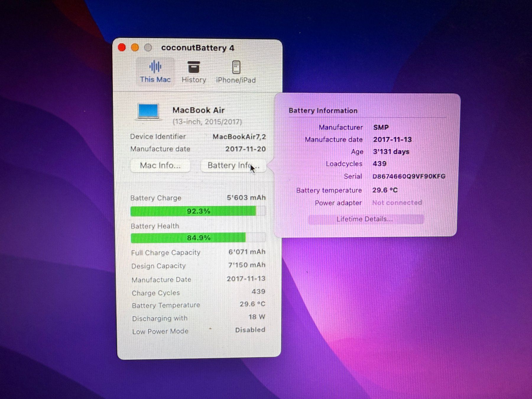This screenshot has height=399, width=532.
Task: Click the Loadcycles label in popover
Action: pyautogui.click(x=344, y=164)
